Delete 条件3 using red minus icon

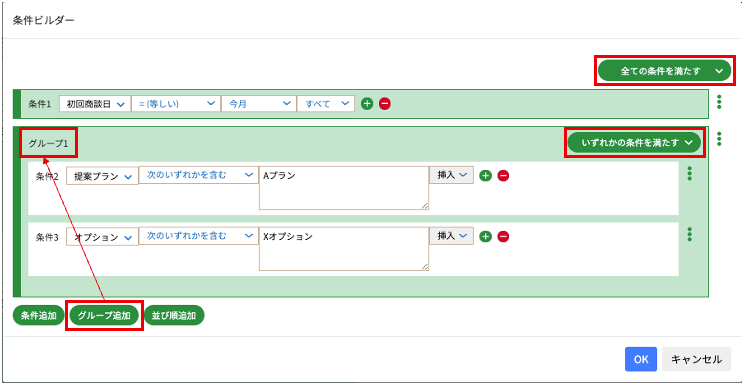click(504, 236)
